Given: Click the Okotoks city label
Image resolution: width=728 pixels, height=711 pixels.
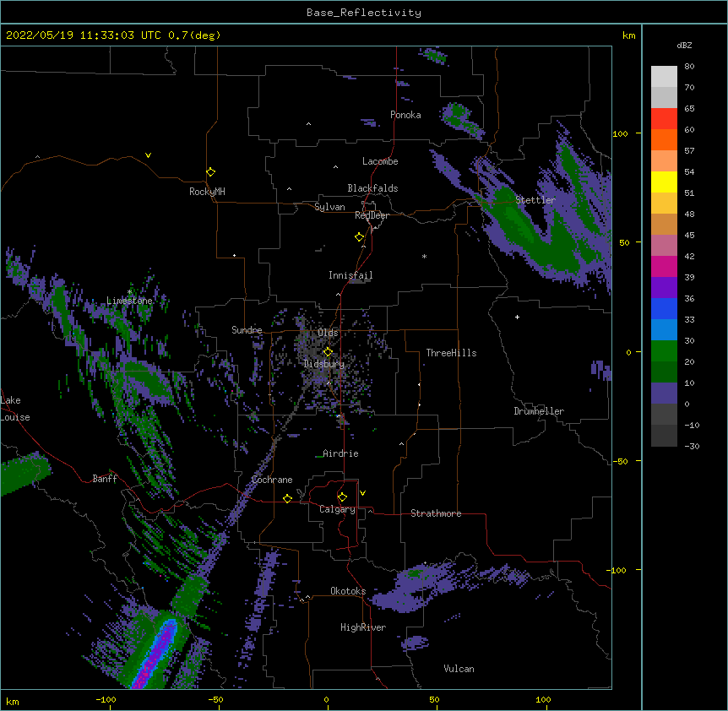Looking at the screenshot, I should click(348, 591).
